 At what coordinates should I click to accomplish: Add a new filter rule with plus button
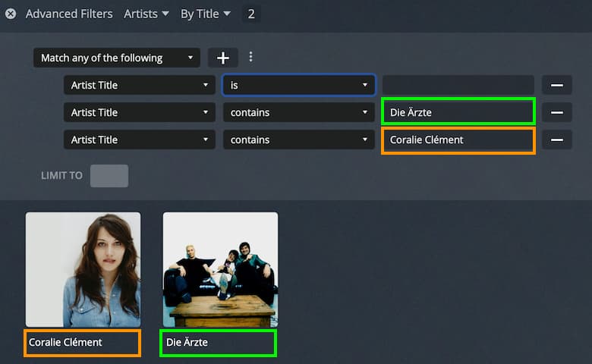click(x=222, y=58)
